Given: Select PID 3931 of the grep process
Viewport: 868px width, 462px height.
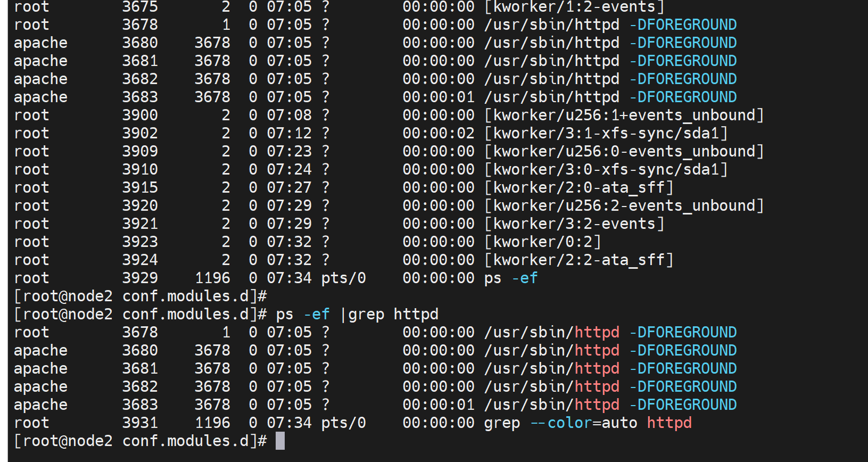Looking at the screenshot, I should [140, 423].
